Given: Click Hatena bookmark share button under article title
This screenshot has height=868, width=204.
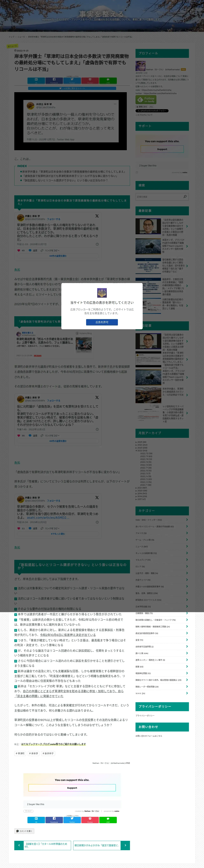Looking at the screenshot, I should click(36, 81).
